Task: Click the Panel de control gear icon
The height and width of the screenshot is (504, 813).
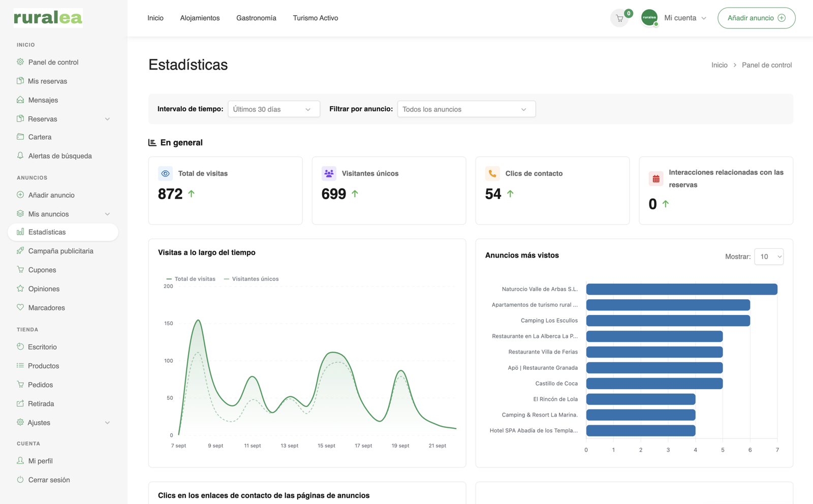Action: coord(20,62)
